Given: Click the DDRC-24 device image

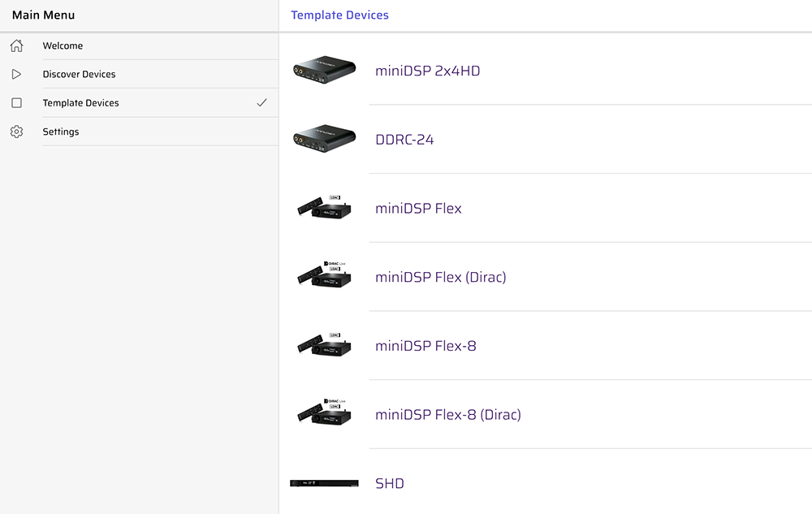Looking at the screenshot, I should (324, 139).
